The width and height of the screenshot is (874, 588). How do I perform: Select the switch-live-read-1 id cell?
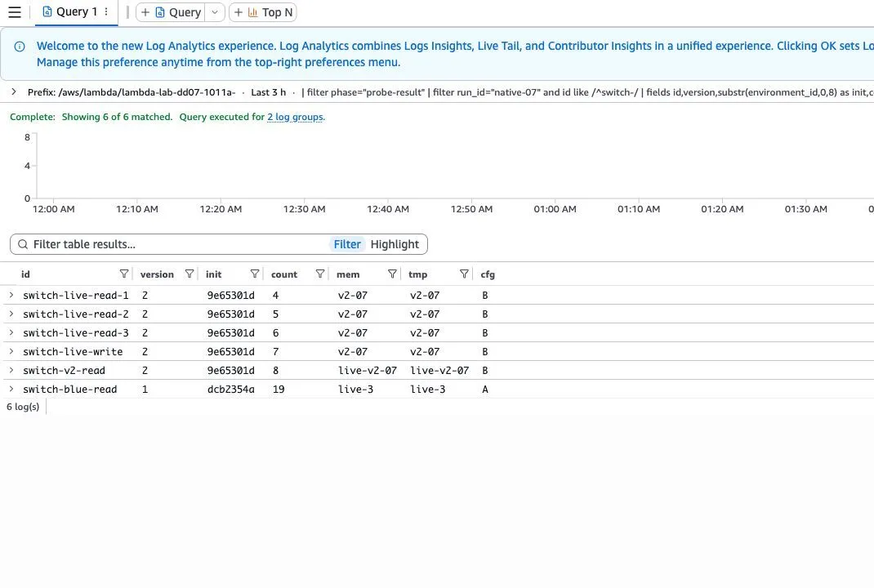coord(76,296)
